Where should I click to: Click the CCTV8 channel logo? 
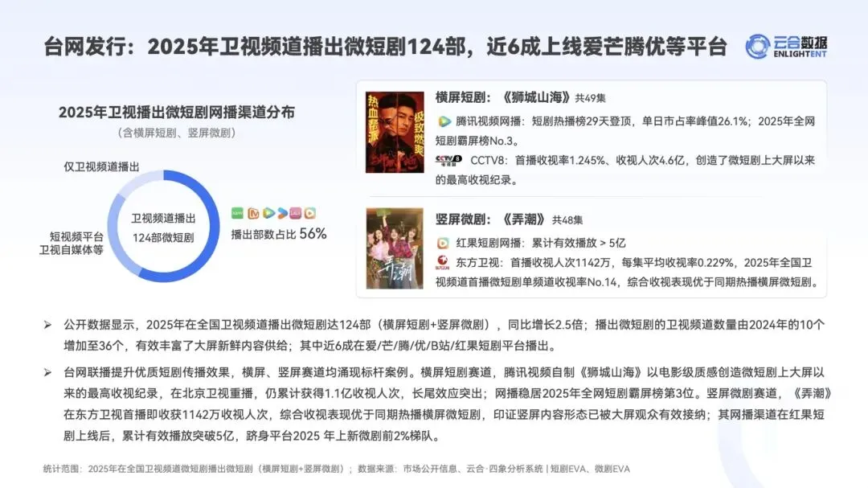(448, 161)
